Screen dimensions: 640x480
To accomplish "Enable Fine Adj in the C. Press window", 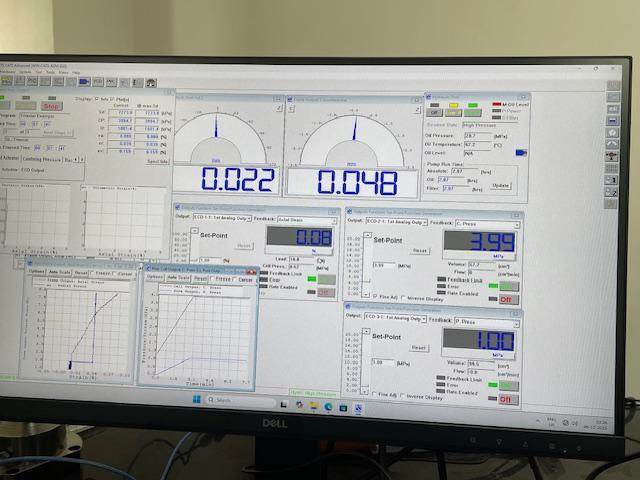I will 375,297.
